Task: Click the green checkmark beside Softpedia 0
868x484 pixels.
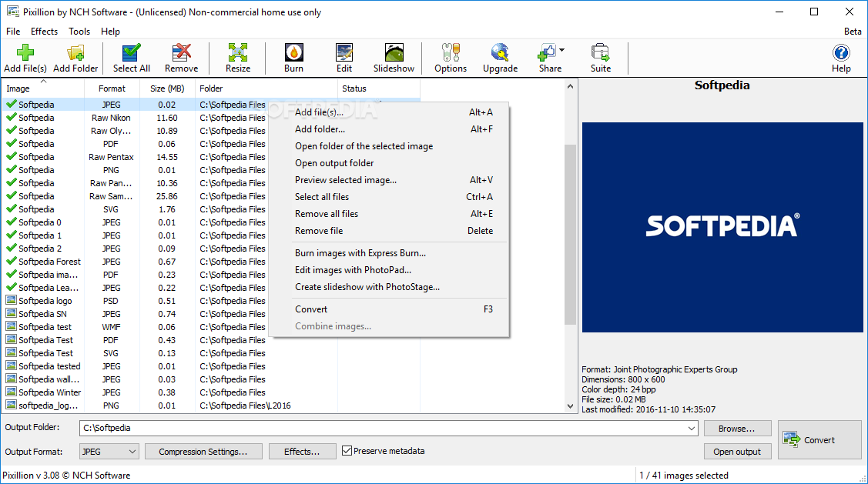Action: coord(11,222)
